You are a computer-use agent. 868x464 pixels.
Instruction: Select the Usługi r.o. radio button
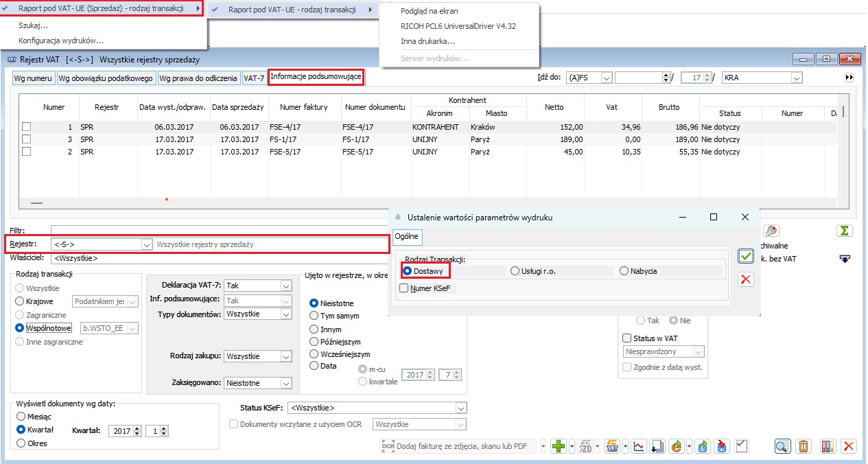click(x=515, y=271)
